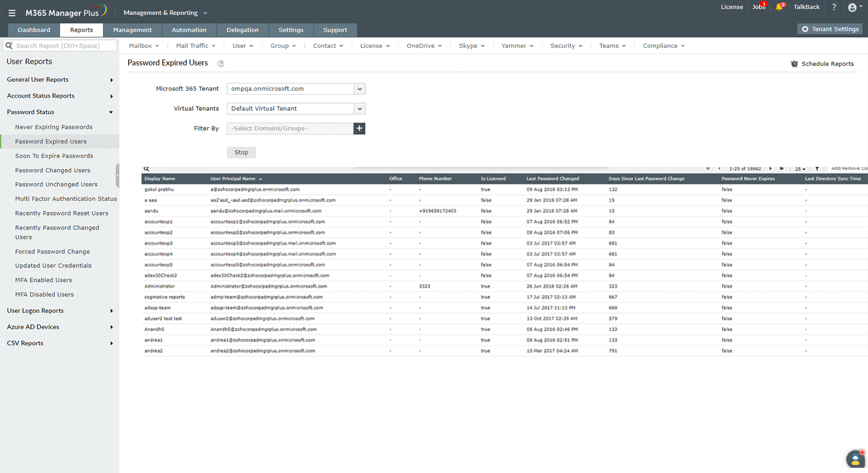Switch to the Management tab
The image size is (868, 473).
click(x=133, y=30)
